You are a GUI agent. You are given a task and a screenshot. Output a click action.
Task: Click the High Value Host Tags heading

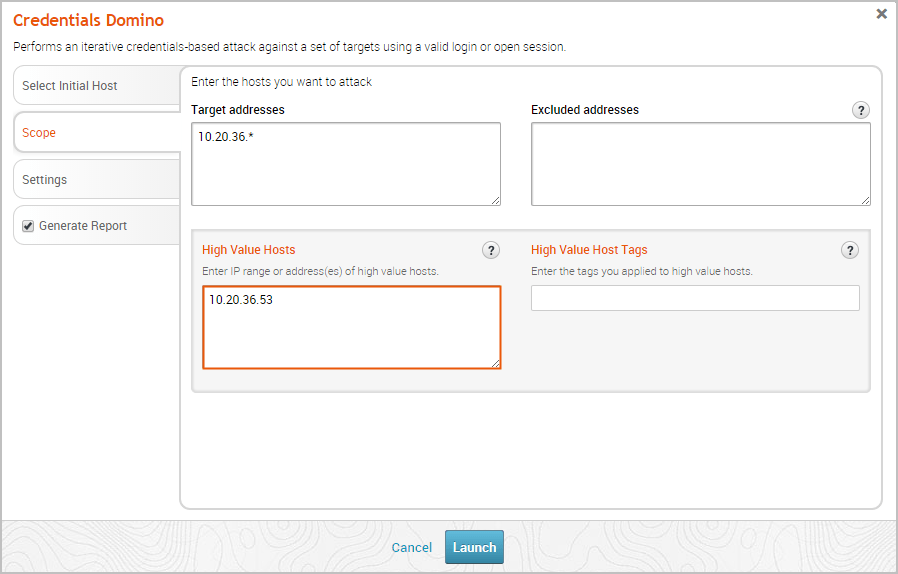click(589, 250)
